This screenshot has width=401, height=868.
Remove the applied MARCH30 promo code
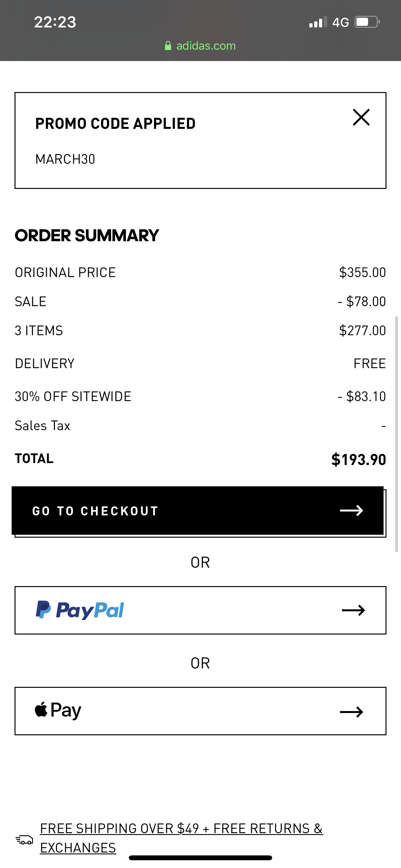click(361, 117)
